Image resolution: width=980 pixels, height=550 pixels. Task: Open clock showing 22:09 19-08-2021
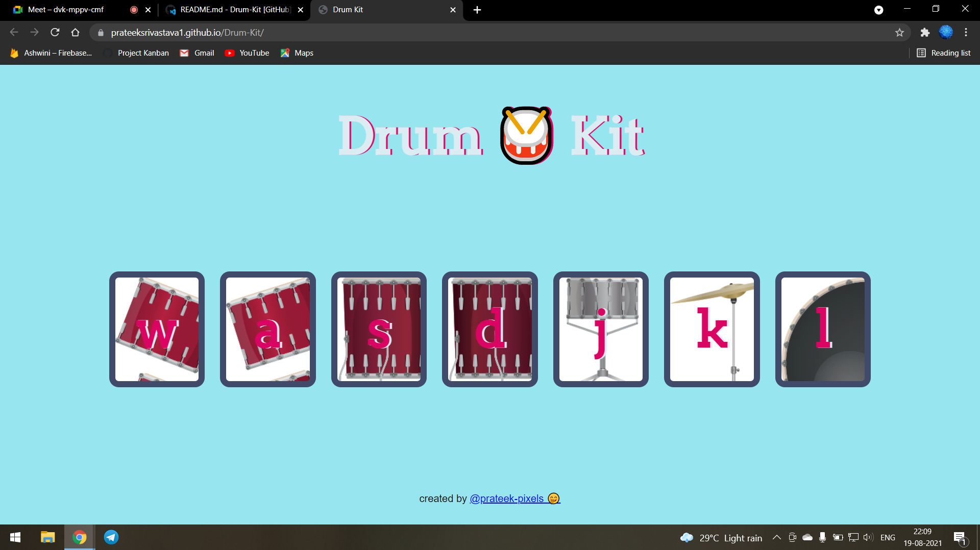(922, 537)
